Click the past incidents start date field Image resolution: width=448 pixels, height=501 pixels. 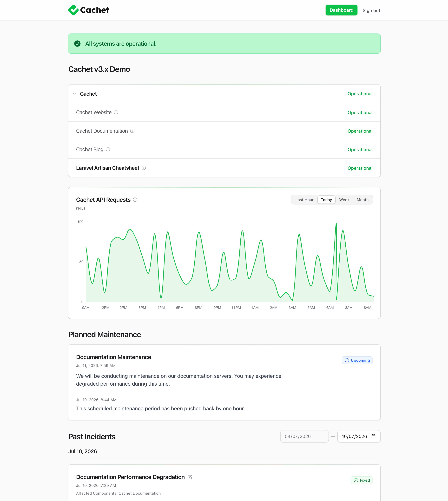point(304,436)
